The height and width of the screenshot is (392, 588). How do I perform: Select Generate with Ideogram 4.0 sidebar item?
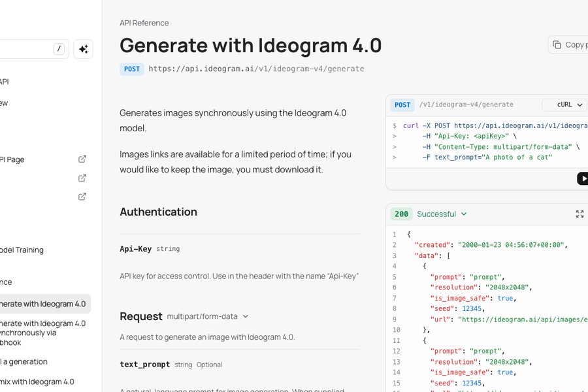(42, 304)
